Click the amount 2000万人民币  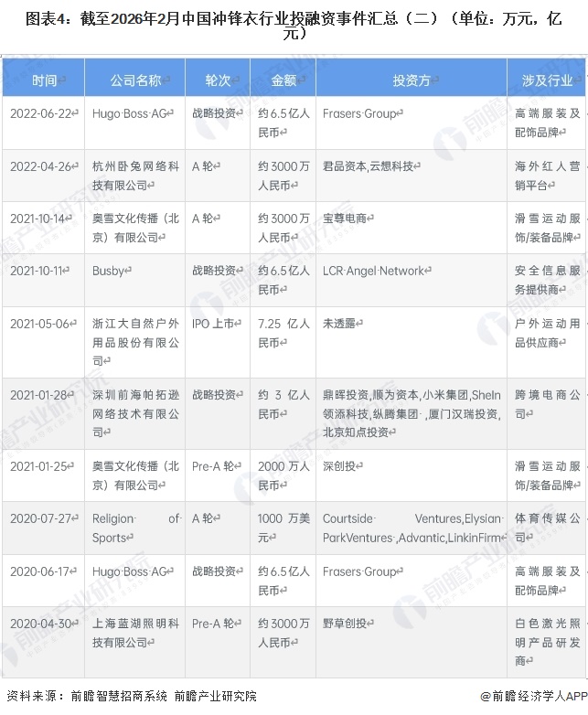tap(283, 475)
